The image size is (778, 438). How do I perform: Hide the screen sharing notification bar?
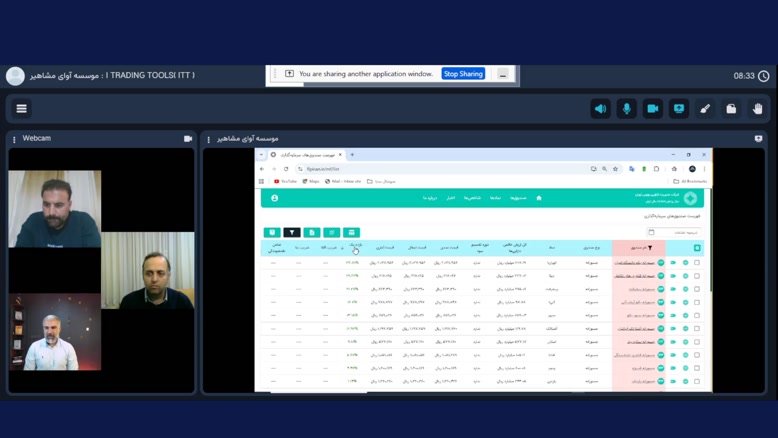[x=503, y=74]
